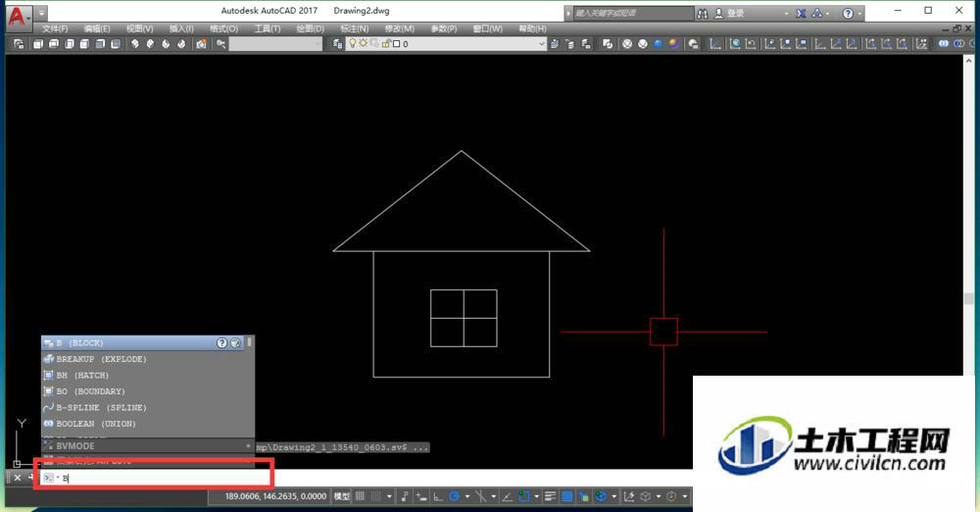
Task: Close the command line with X button
Action: coord(18,479)
